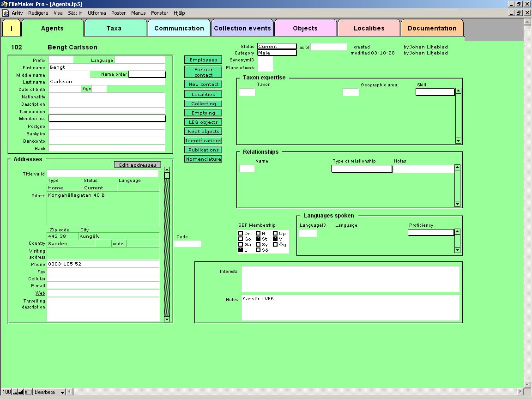Viewport: 532px width, 399px height.
Task: Toggle the status area panel icon
Action: coord(28,392)
